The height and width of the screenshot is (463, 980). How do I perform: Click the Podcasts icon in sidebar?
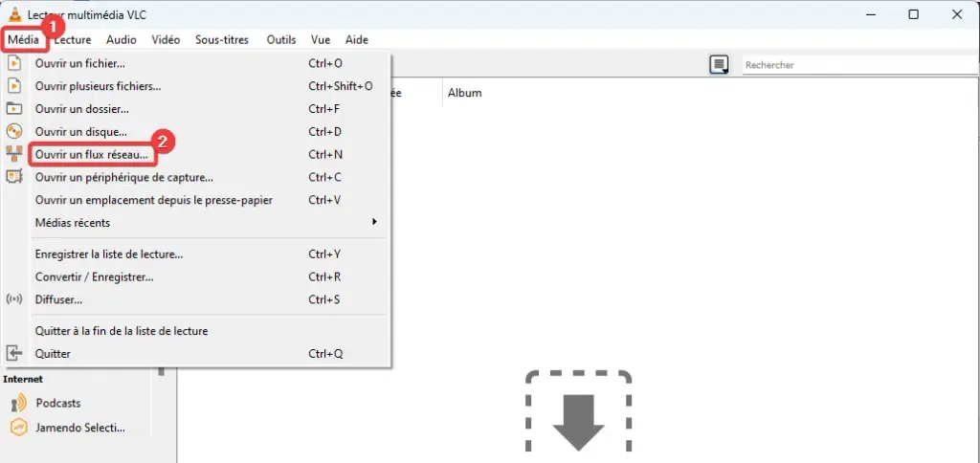[19, 403]
